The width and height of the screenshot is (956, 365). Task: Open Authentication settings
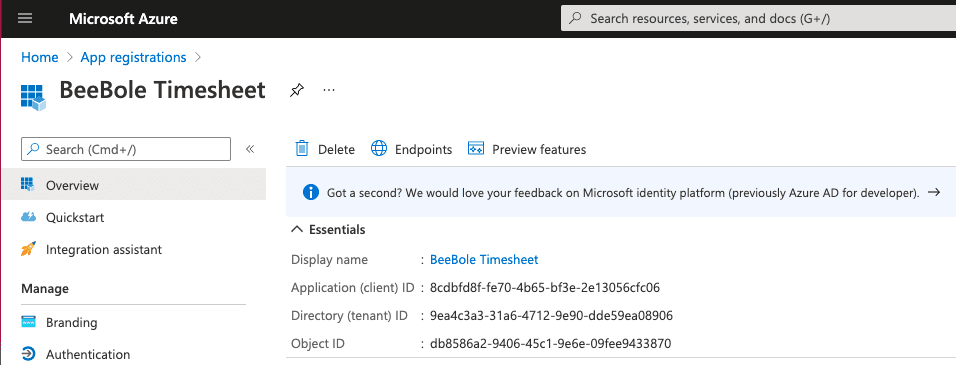tap(88, 355)
